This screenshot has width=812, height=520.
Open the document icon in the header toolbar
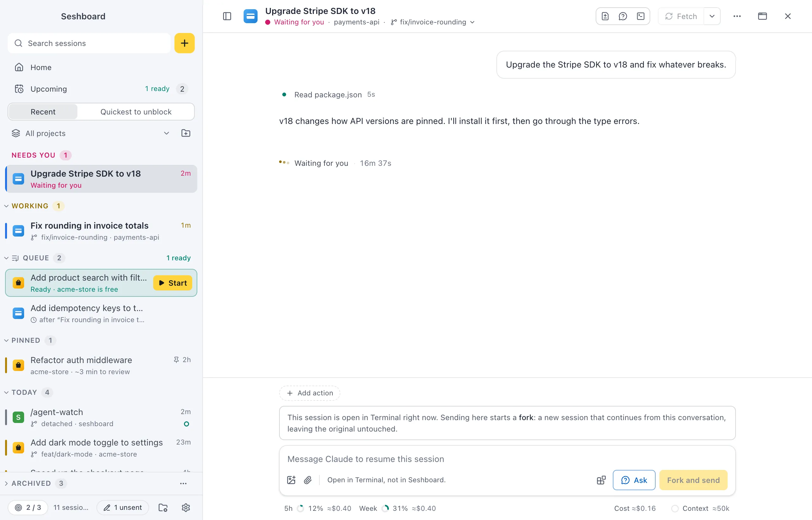coord(605,16)
